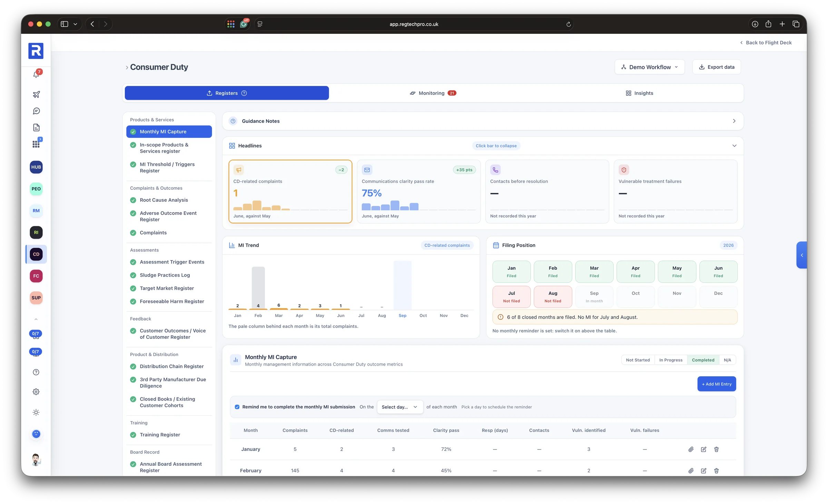Open the notifications bell icon
The image size is (828, 504).
click(x=36, y=74)
